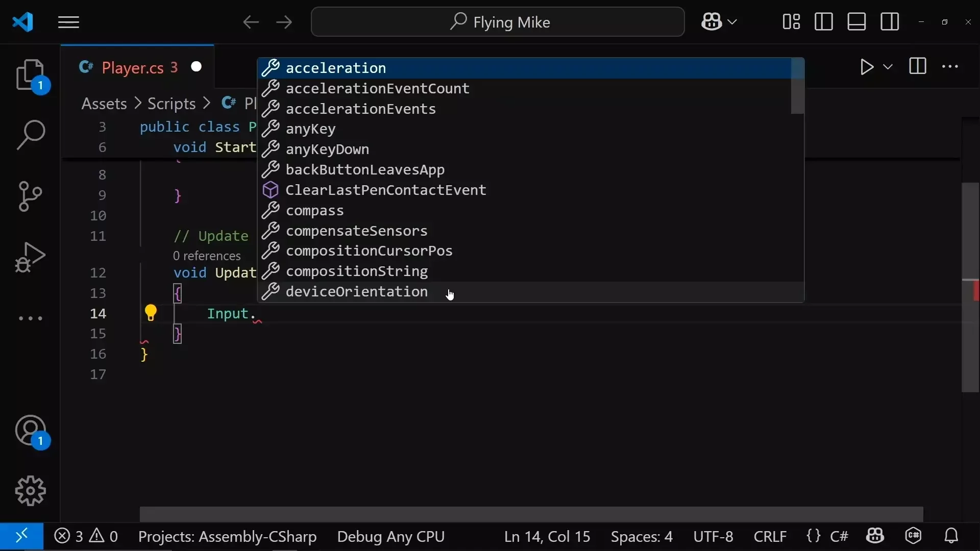Open the hamburger menu
This screenshot has width=980, height=551.
[69, 22]
